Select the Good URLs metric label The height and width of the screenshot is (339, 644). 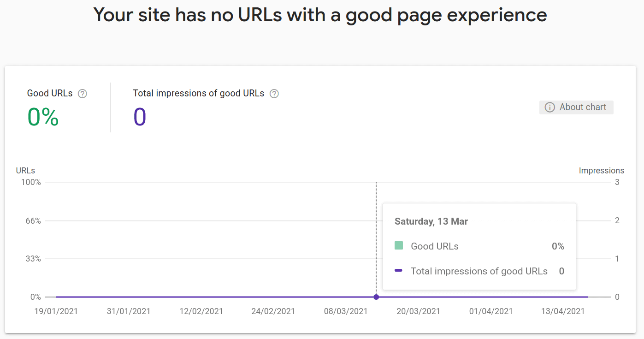point(50,93)
